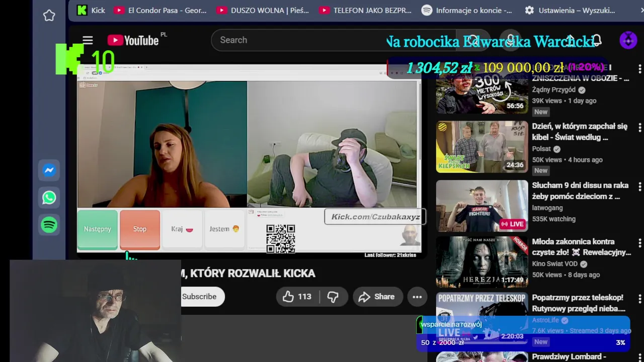Open Popatrzmy przez teleskop thumbnail
The image size is (644, 362).
click(482, 318)
